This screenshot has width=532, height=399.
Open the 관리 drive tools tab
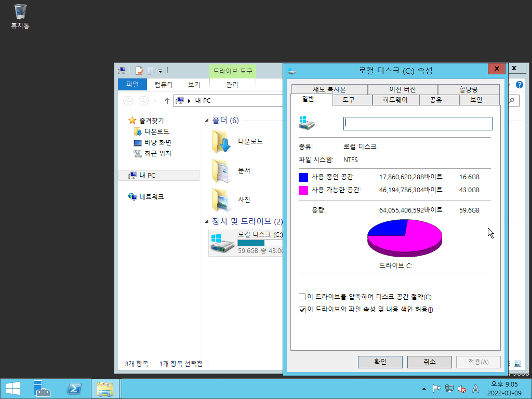click(x=232, y=85)
